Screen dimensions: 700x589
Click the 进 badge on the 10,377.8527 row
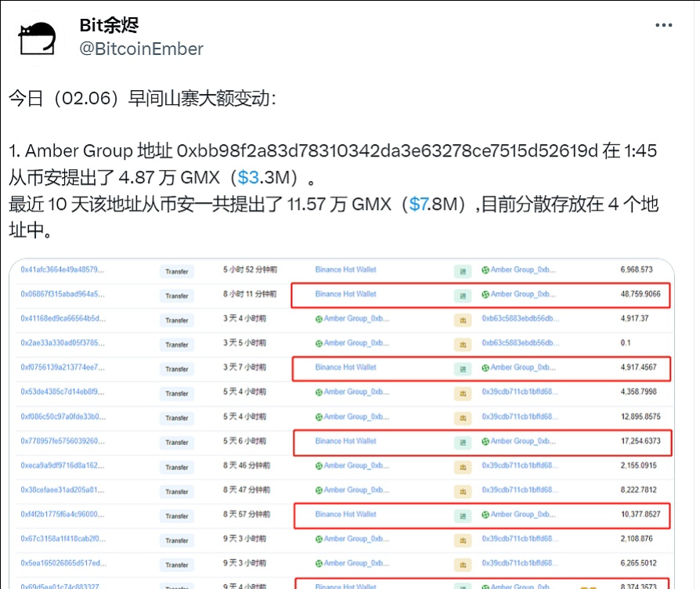coord(462,515)
